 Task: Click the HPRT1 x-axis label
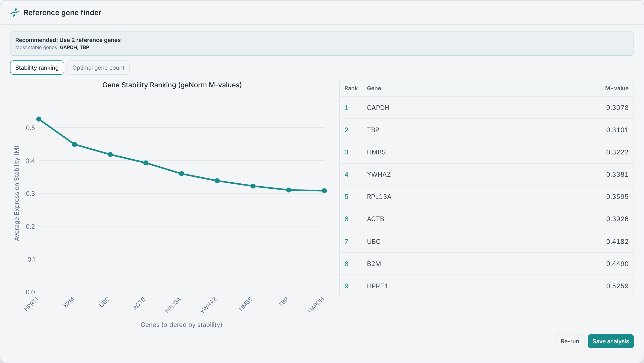pos(31,304)
